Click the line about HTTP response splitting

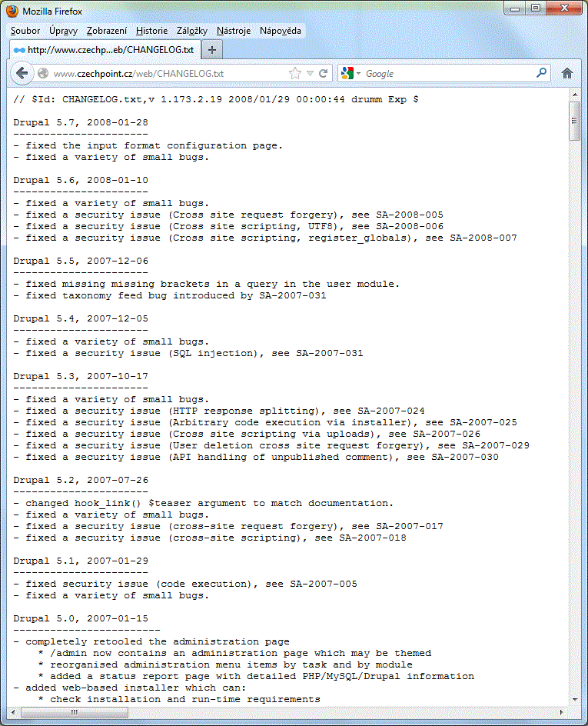click(219, 411)
